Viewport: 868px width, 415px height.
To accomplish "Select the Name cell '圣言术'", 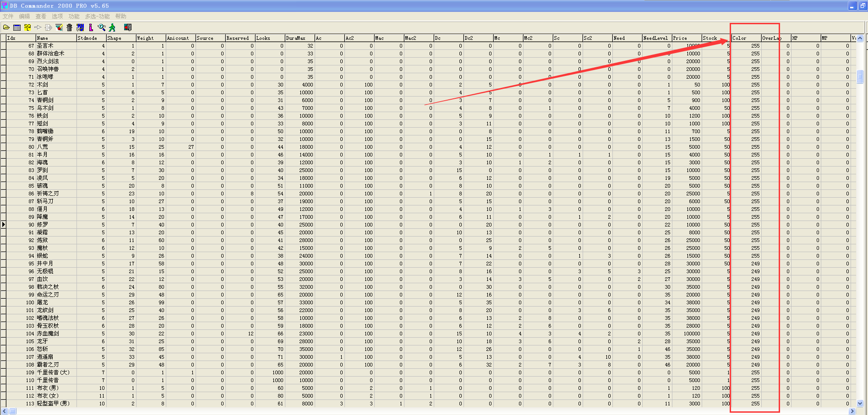I will [x=56, y=46].
